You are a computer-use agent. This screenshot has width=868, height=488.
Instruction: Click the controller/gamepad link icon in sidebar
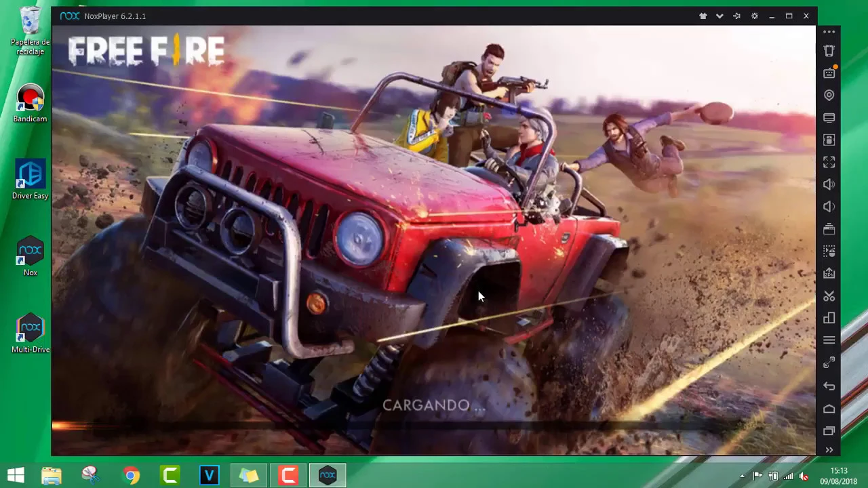click(829, 363)
